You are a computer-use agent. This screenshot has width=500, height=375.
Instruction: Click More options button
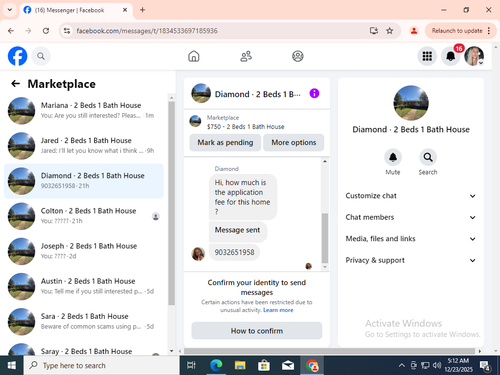point(294,143)
